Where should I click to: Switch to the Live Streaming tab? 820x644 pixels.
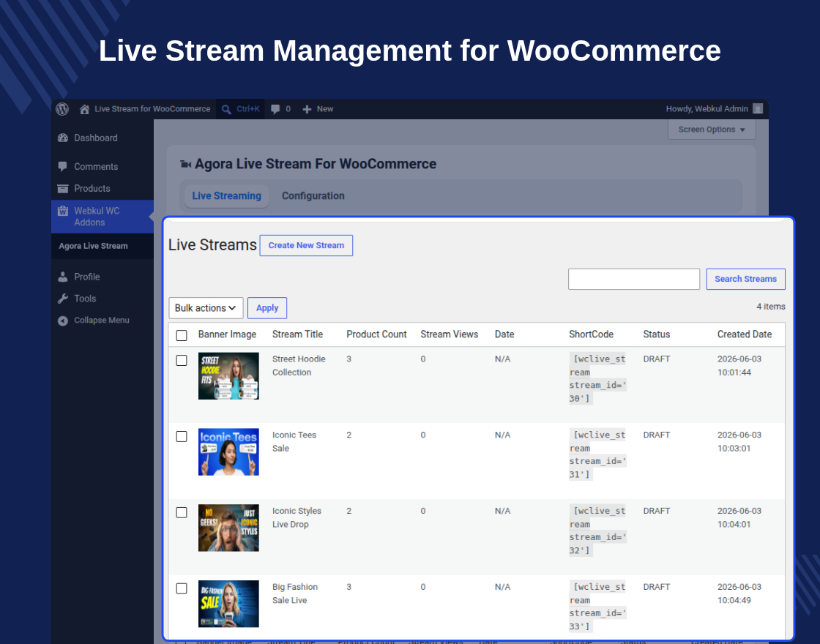(x=226, y=196)
